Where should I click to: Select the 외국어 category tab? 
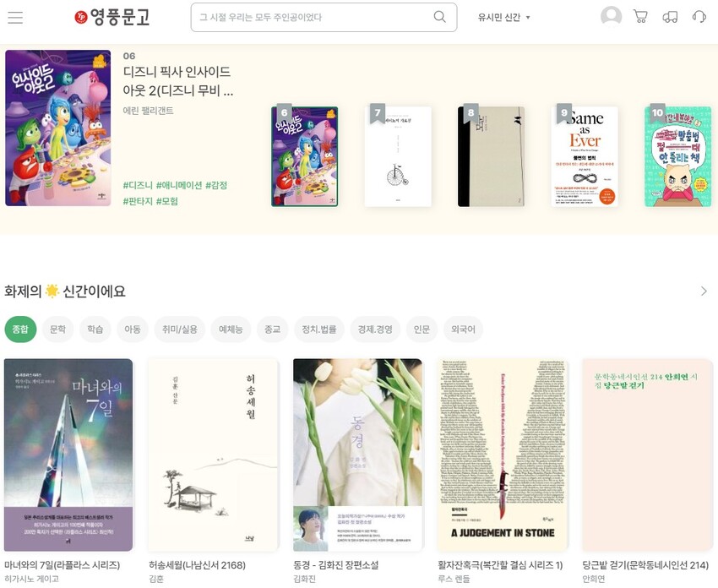(463, 329)
